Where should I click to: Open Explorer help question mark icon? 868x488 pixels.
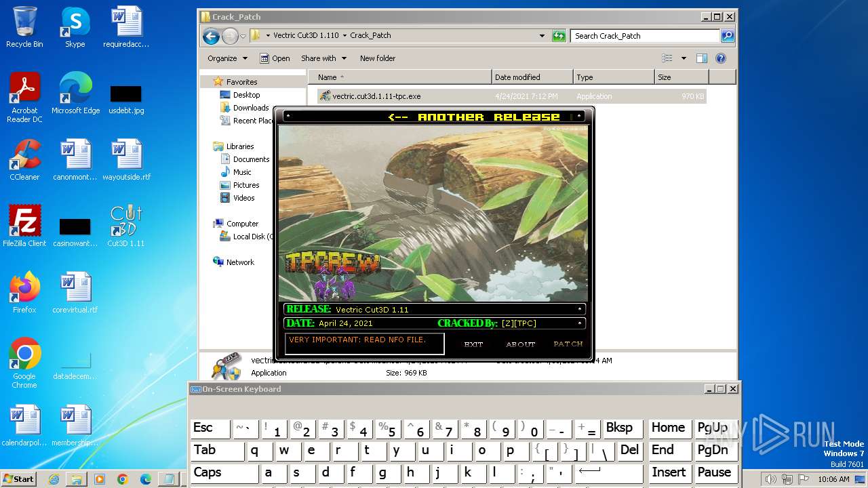tap(721, 58)
